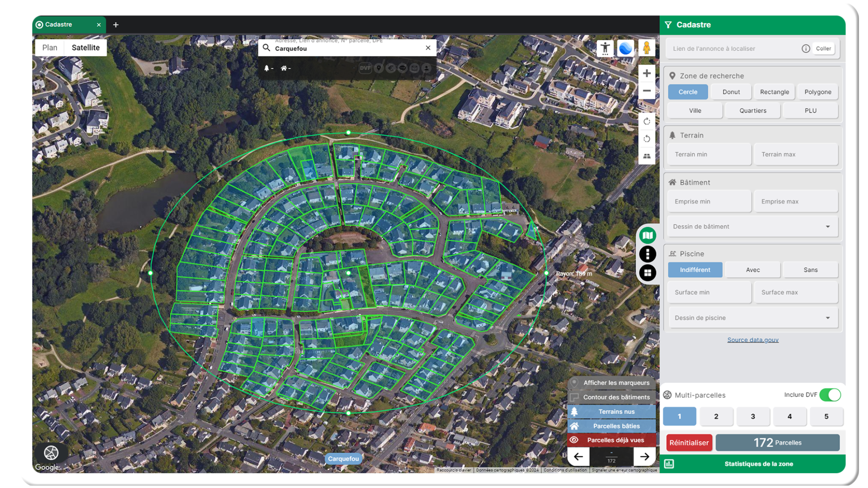Click the accessibility person icon
Image resolution: width=868 pixels, height=488 pixels.
pyautogui.click(x=605, y=48)
